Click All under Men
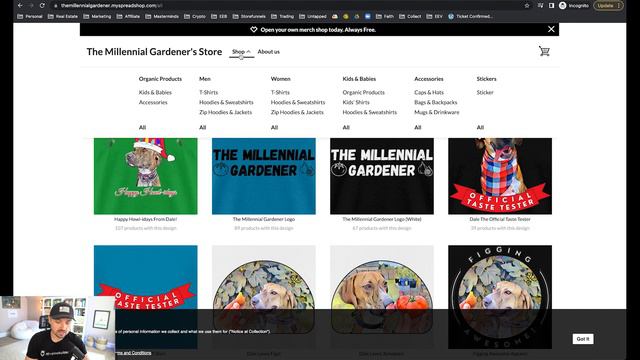This screenshot has width=640, height=360. click(x=202, y=127)
